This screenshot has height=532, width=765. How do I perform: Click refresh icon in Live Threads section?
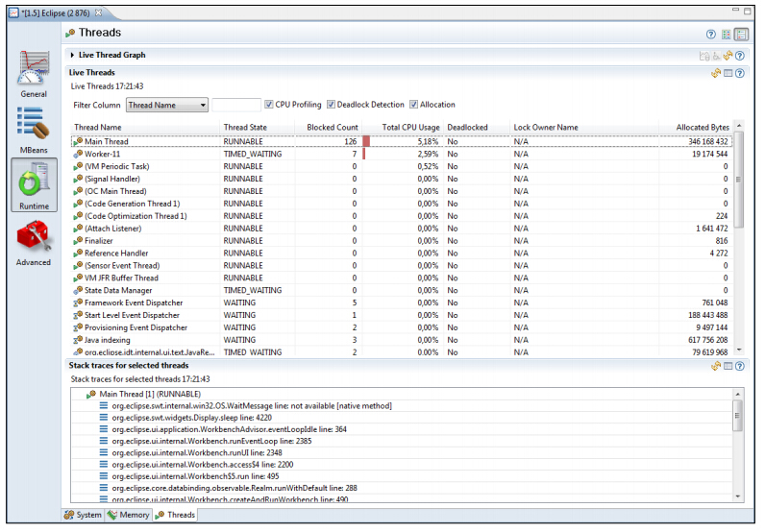coord(716,73)
